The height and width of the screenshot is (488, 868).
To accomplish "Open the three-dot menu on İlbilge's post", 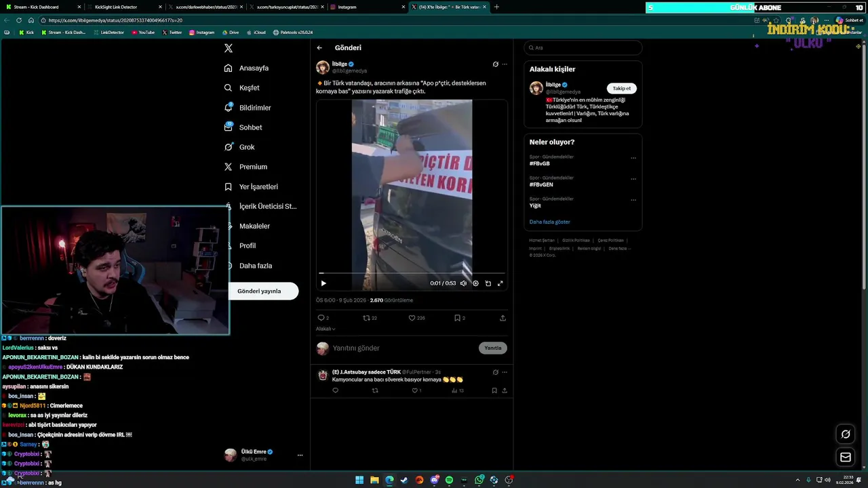I will click(x=504, y=64).
